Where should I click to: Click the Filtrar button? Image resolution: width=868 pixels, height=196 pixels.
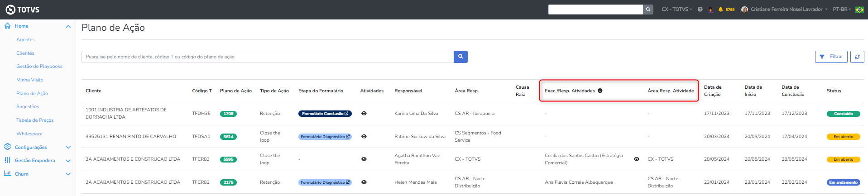(831, 57)
